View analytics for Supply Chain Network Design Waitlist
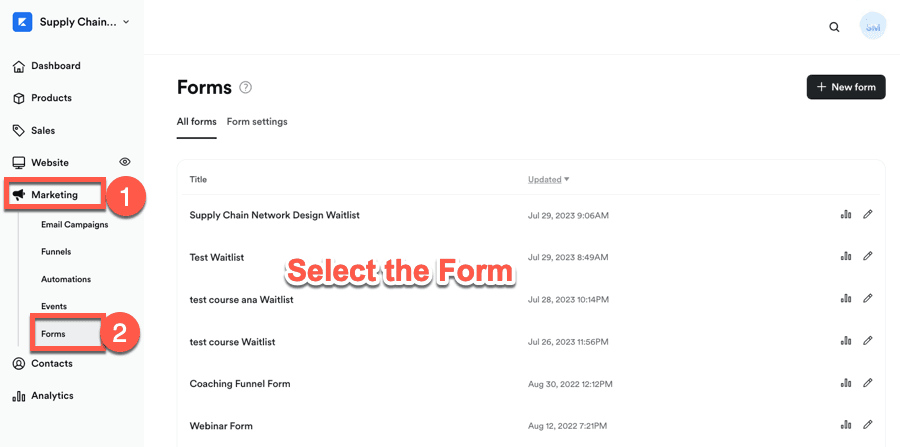 (x=846, y=214)
